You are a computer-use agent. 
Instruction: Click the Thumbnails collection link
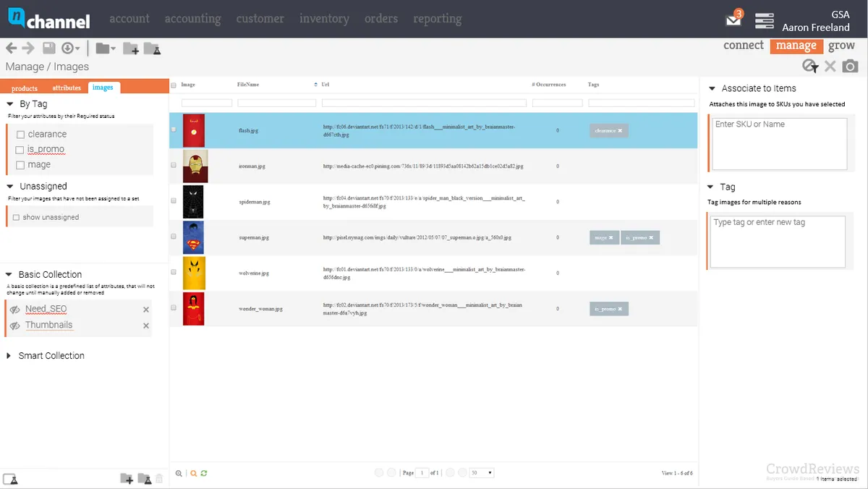click(x=49, y=326)
